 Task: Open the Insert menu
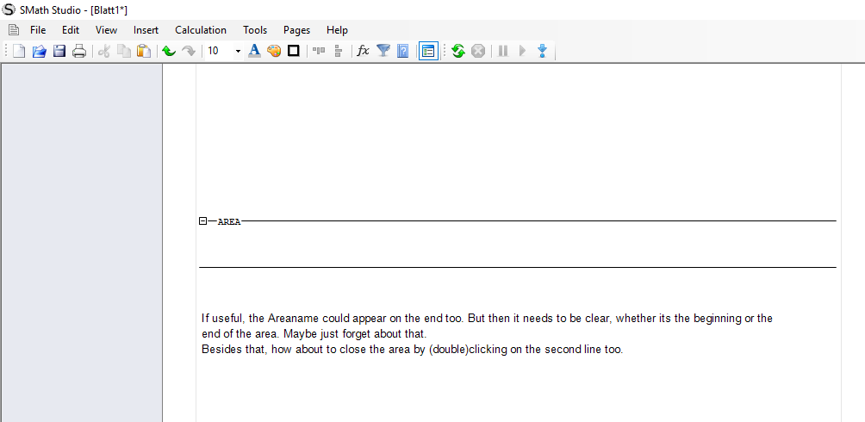click(x=146, y=30)
